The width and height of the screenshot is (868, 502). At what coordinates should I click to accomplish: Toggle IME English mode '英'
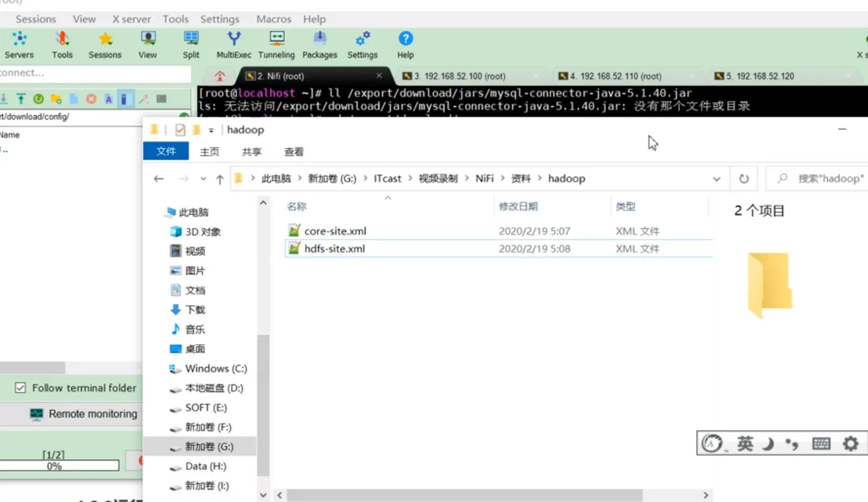pyautogui.click(x=745, y=444)
